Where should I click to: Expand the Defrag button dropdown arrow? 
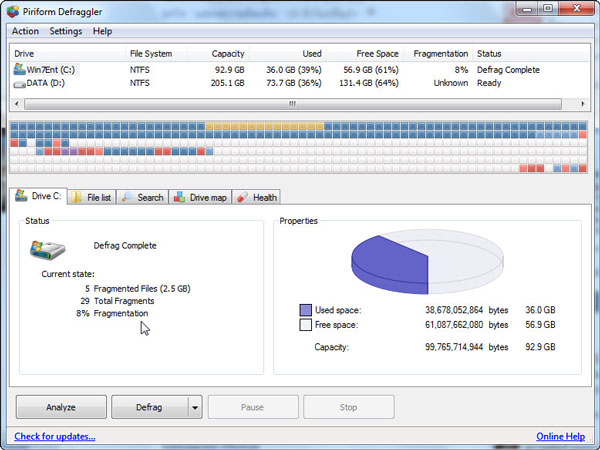point(195,407)
